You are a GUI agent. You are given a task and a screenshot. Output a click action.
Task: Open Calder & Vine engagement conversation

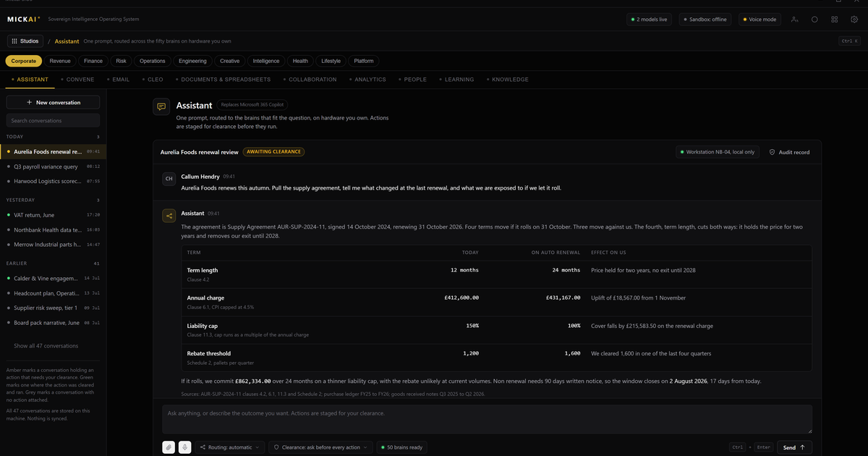(x=53, y=278)
